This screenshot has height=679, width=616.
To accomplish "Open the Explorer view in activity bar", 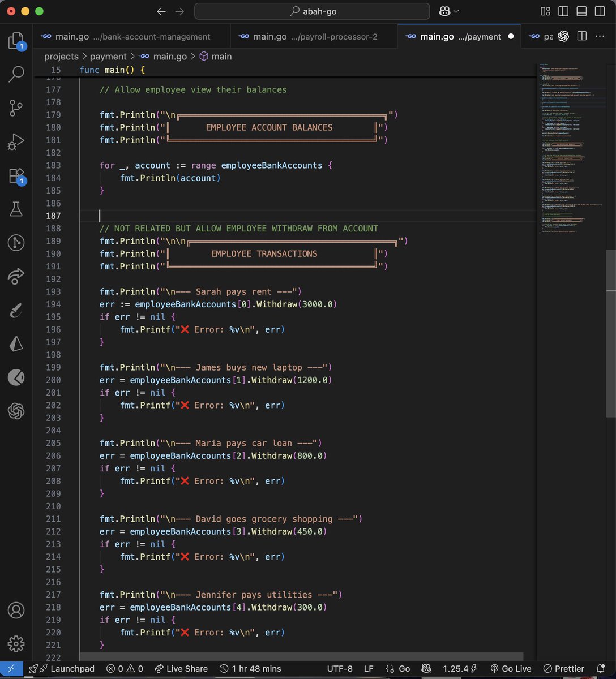I will (x=16, y=41).
